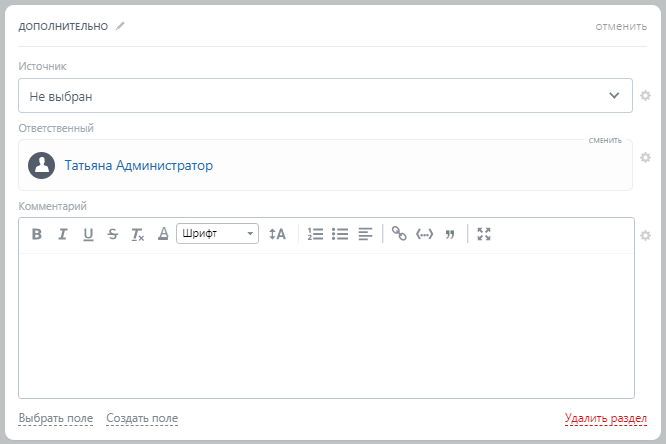
Task: Click отменить to cancel editing
Action: pyautogui.click(x=621, y=26)
